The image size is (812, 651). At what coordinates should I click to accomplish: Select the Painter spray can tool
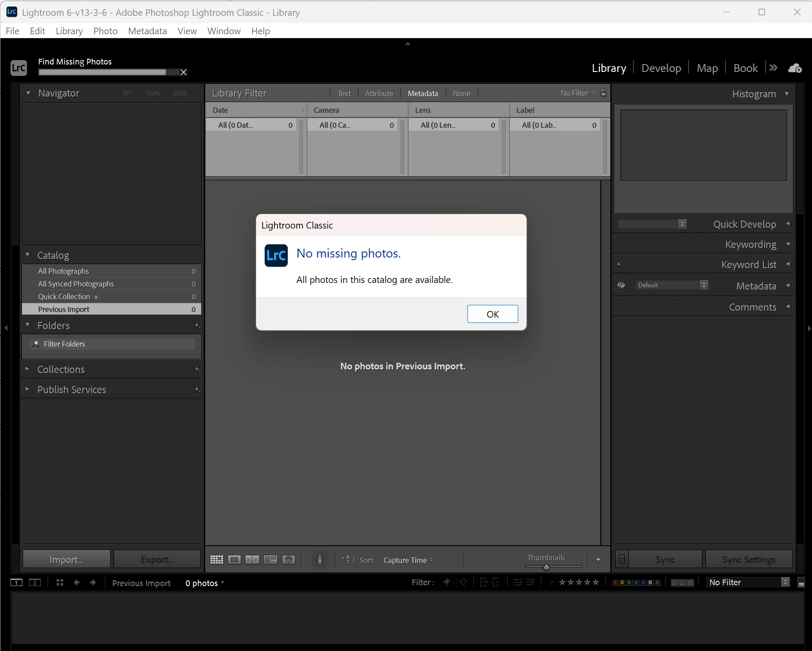pos(320,559)
